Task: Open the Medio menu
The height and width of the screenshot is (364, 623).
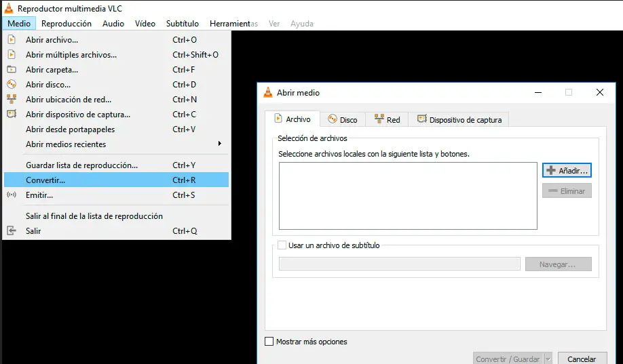Action: 19,24
